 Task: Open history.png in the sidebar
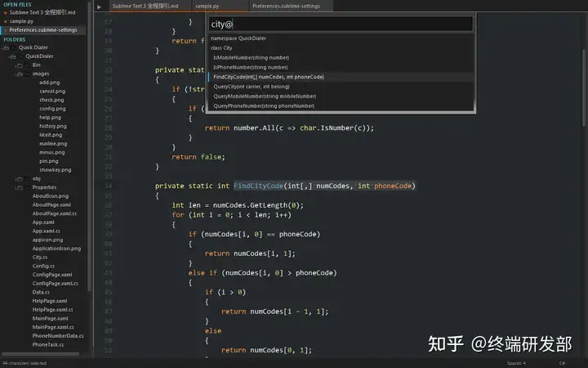(x=53, y=126)
